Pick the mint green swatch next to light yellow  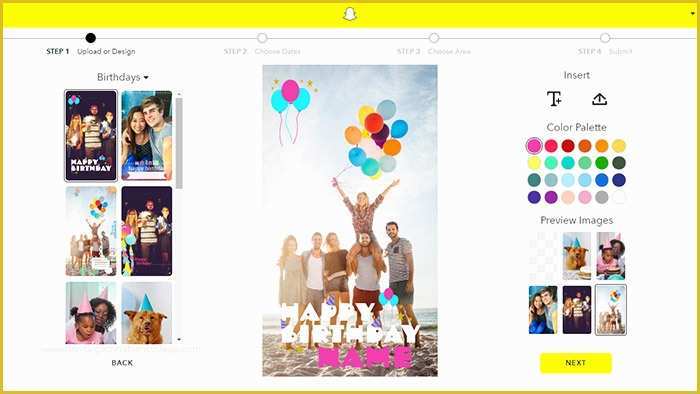point(551,163)
